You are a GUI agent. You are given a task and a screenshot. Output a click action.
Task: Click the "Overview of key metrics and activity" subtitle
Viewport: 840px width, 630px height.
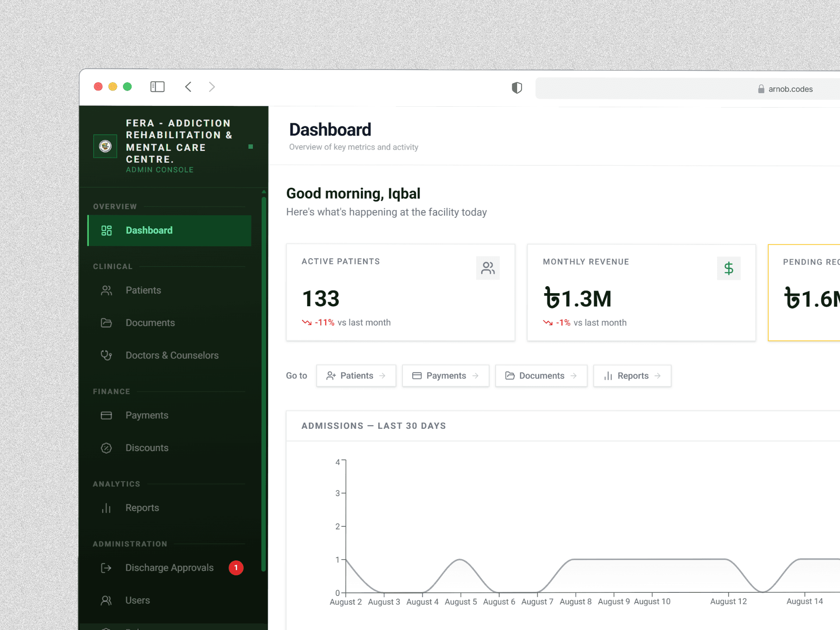(x=353, y=147)
